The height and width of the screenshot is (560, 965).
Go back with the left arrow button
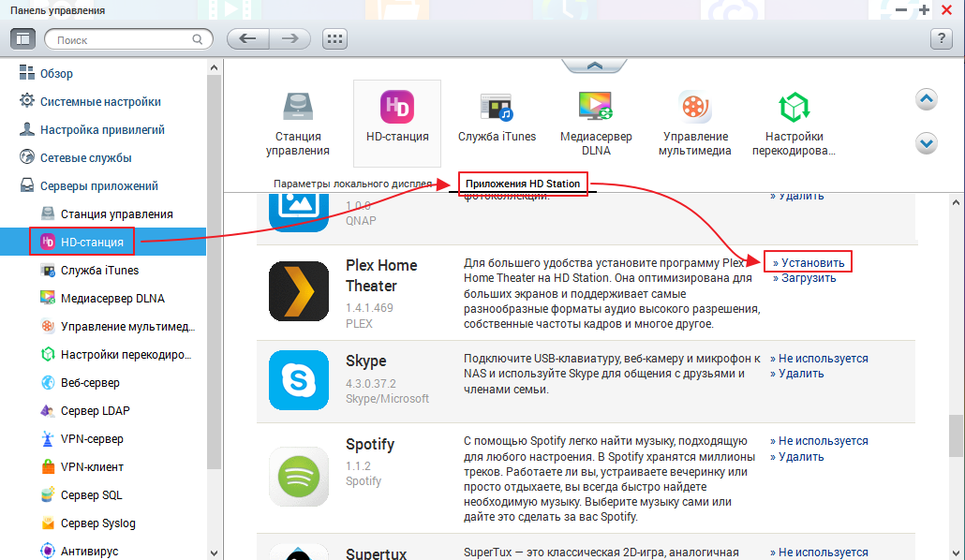[x=248, y=38]
